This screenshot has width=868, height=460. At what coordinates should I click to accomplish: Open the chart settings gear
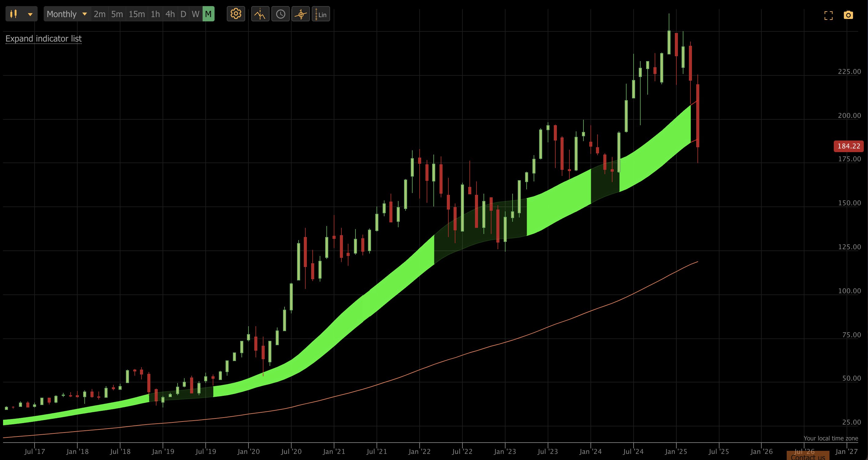pos(236,14)
